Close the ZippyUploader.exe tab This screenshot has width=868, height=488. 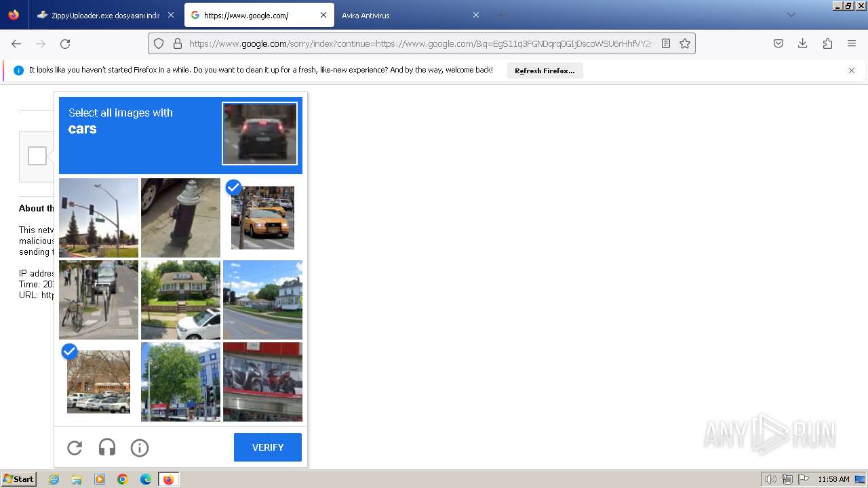tap(171, 15)
